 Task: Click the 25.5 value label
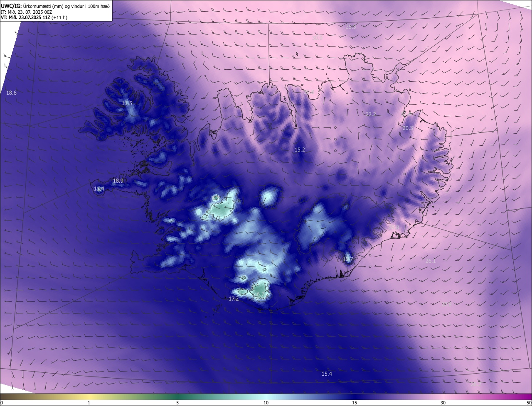(x=351, y=27)
